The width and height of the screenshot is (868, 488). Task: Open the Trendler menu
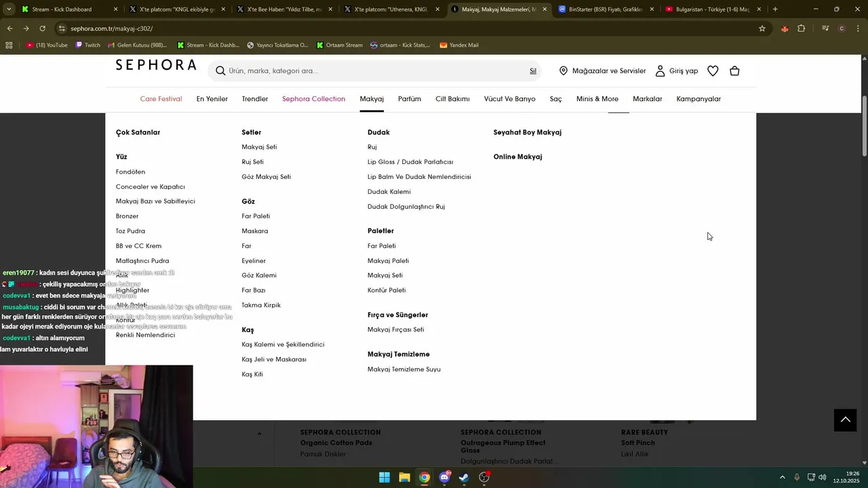point(255,99)
